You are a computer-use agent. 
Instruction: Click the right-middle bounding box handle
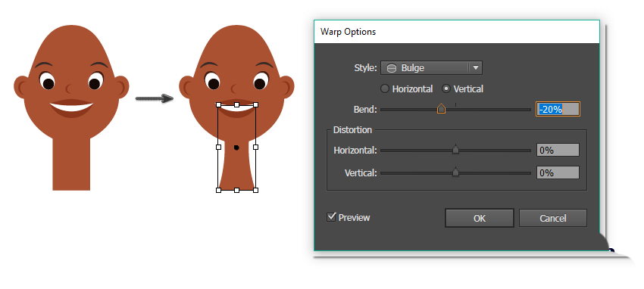click(x=255, y=147)
